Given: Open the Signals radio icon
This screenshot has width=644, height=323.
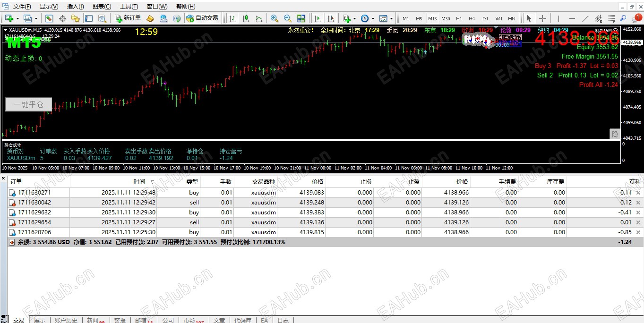Looking at the screenshot, I should [x=177, y=18].
